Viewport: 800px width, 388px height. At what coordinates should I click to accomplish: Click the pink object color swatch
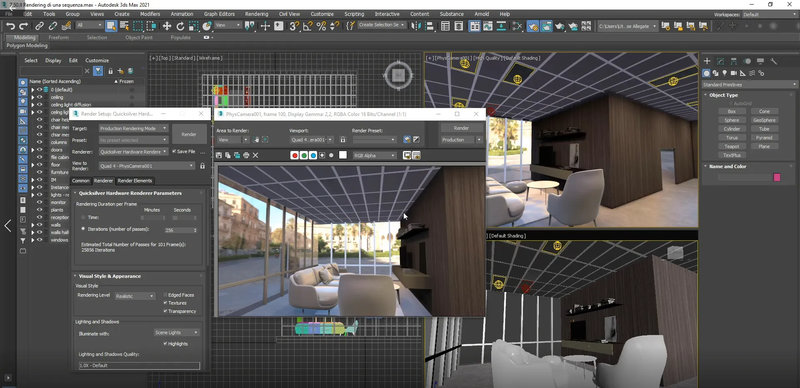[777, 177]
